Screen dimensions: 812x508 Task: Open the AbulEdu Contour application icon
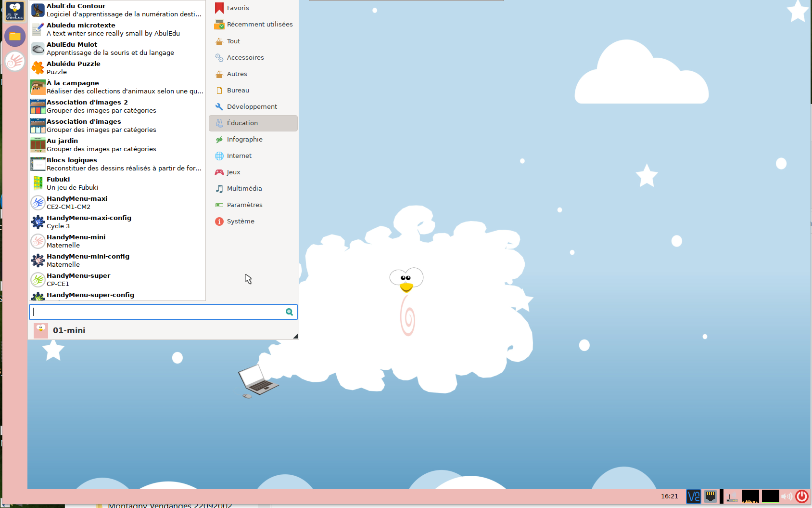(38, 10)
